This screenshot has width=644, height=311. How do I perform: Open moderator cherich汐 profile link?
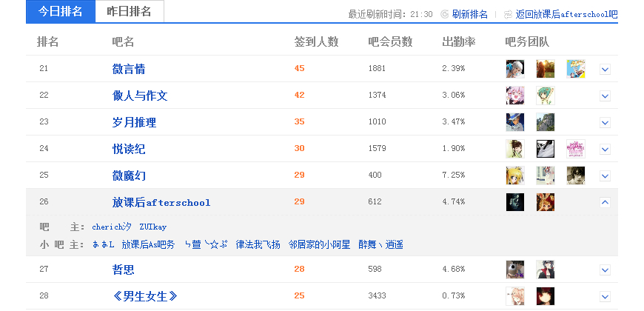click(112, 227)
